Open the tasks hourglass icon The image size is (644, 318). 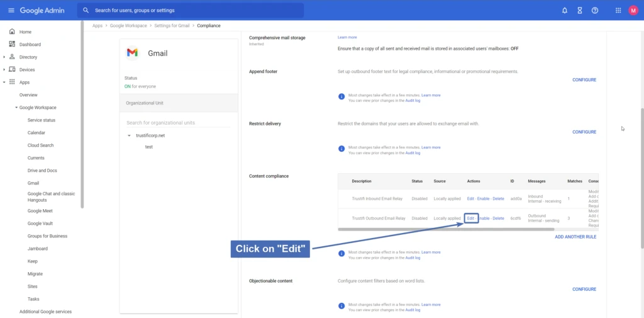click(579, 11)
